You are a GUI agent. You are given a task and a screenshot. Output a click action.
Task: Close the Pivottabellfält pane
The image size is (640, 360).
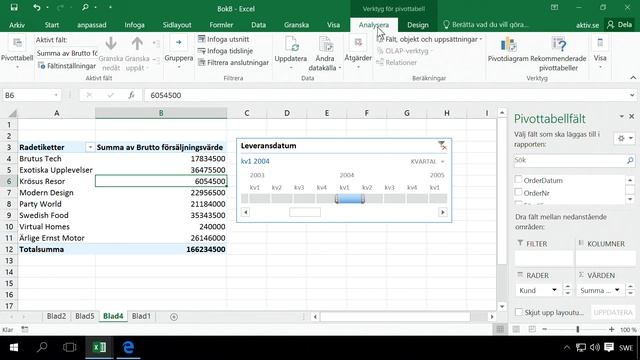(632, 117)
